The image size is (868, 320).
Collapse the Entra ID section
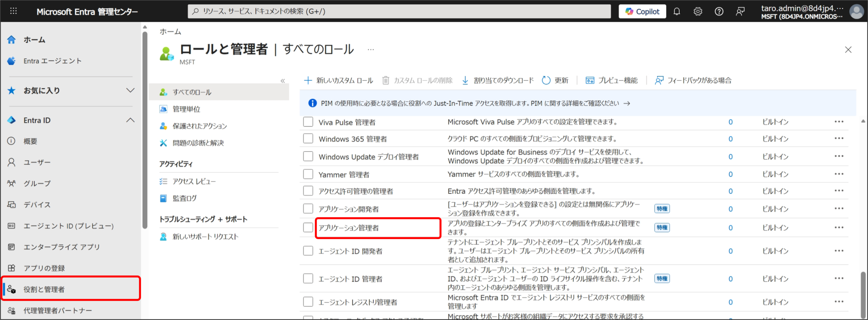(x=130, y=120)
